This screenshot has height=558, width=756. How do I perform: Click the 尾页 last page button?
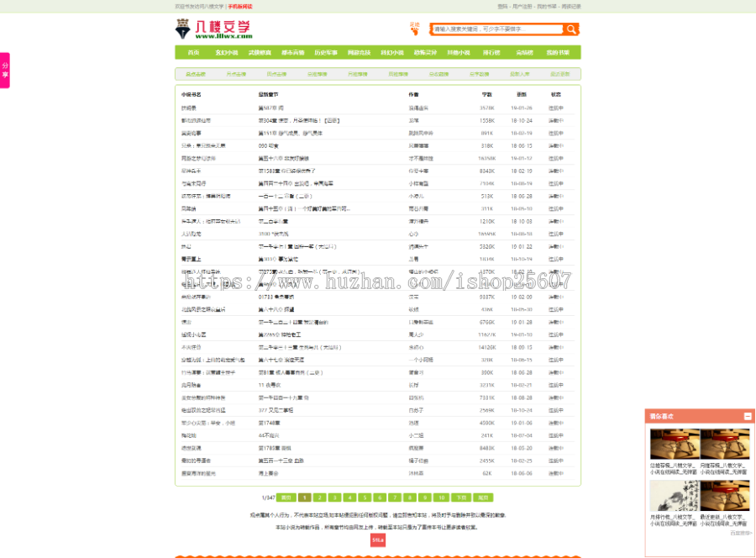483,497
